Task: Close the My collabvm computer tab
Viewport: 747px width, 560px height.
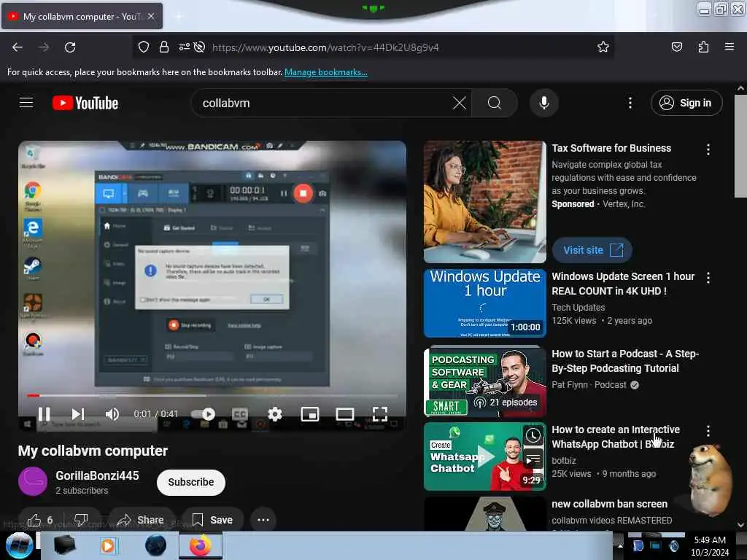Action: tap(151, 16)
